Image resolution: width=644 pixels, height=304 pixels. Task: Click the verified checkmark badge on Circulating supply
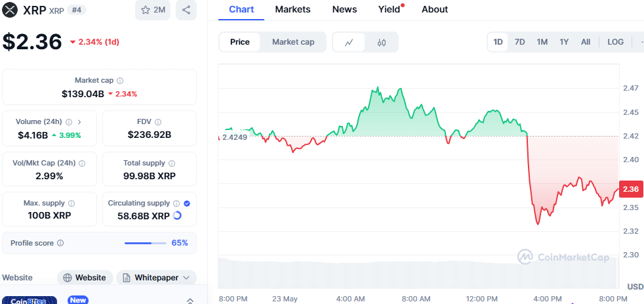pos(187,204)
